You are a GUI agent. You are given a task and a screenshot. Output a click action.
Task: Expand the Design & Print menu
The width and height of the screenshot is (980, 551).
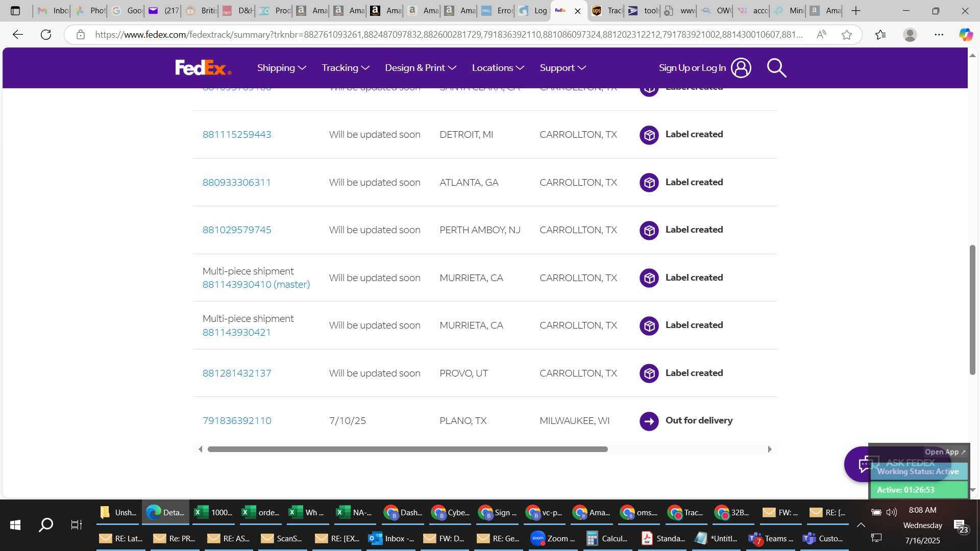click(x=421, y=68)
